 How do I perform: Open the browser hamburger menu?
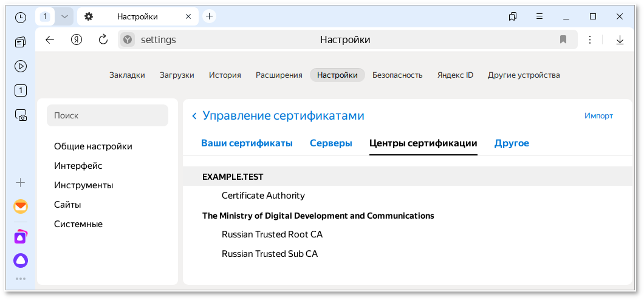(x=540, y=16)
